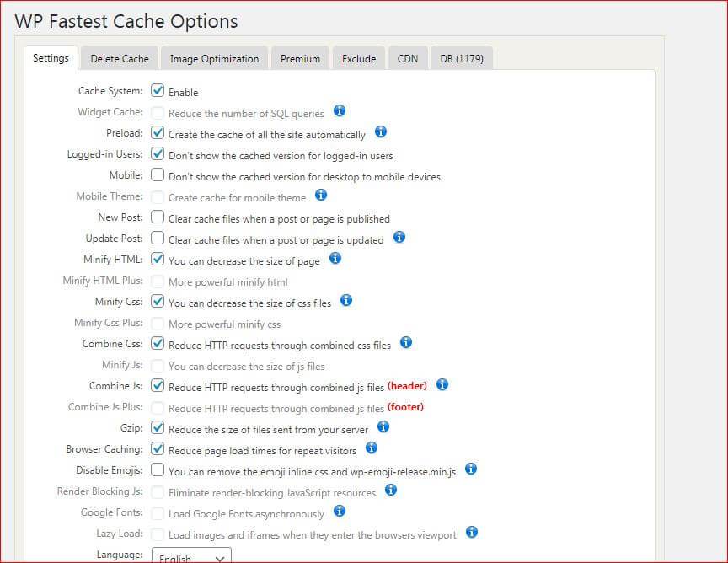Open Minify HTML info icon
The height and width of the screenshot is (563, 728).
click(x=335, y=258)
